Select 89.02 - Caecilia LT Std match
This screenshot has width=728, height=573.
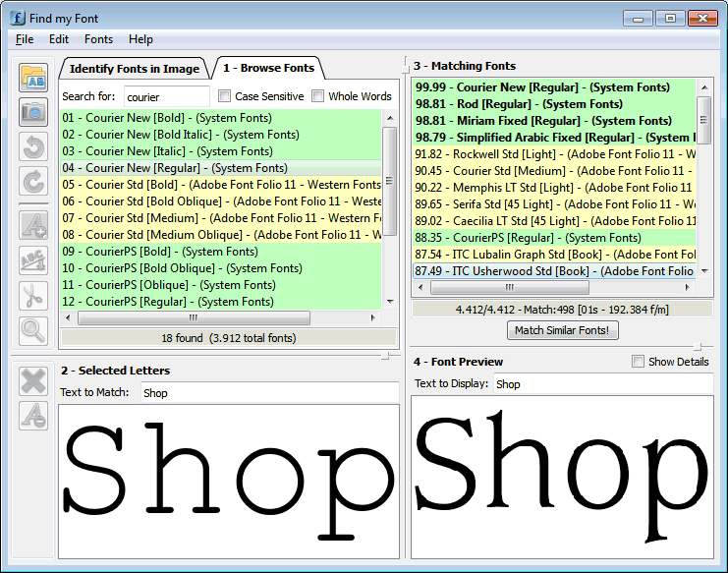554,221
